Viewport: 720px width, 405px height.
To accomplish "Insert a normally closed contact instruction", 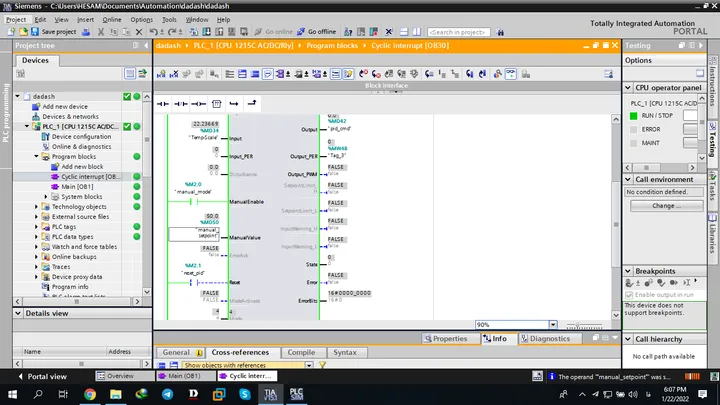I will click(x=181, y=104).
